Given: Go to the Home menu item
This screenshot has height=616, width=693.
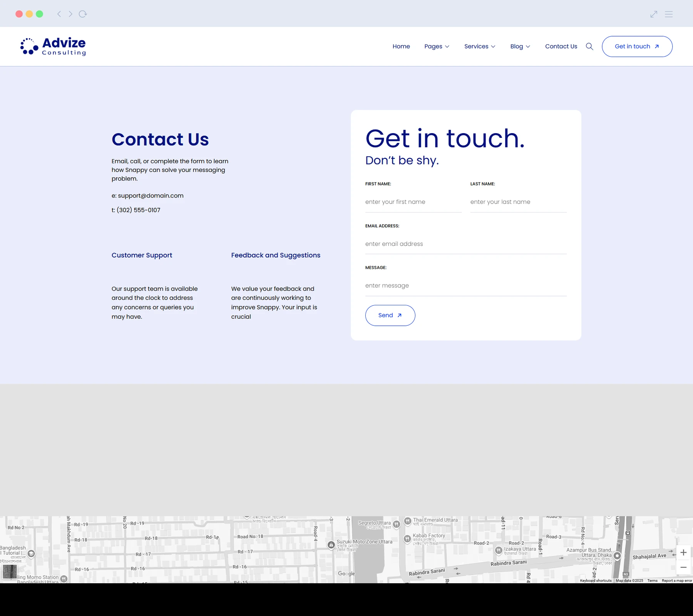Looking at the screenshot, I should click(401, 47).
